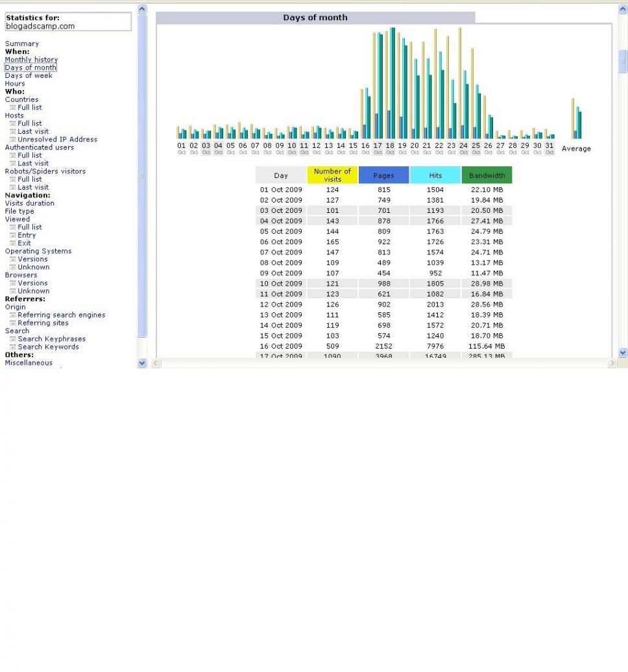Click the green Bandwidth column header
This screenshot has width=628, height=672.
point(487,175)
